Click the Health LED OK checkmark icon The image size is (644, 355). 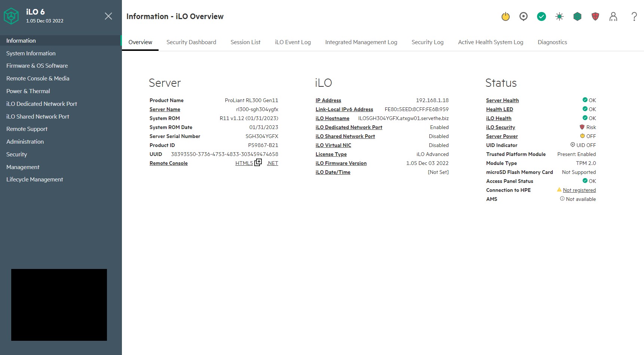coord(585,109)
